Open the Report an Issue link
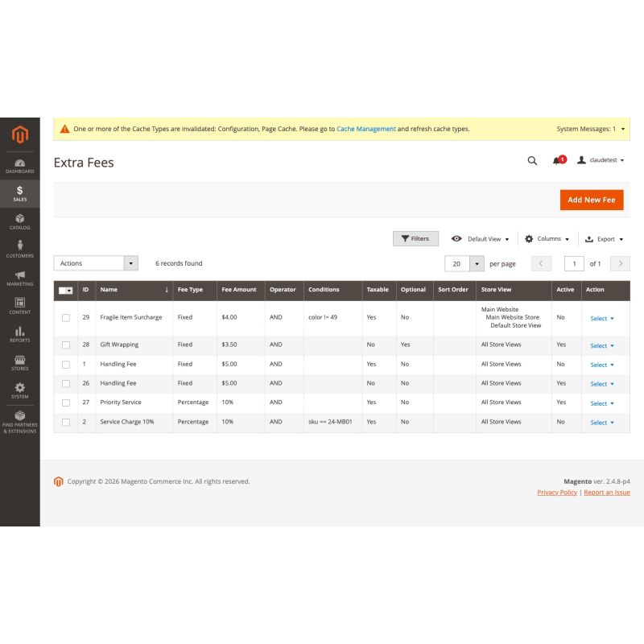644x644 pixels. 607,493
